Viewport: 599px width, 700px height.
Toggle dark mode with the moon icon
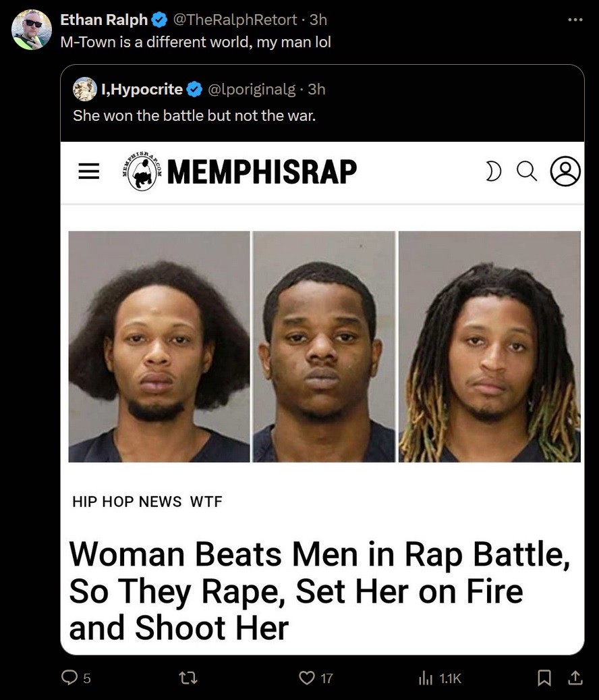[x=493, y=171]
